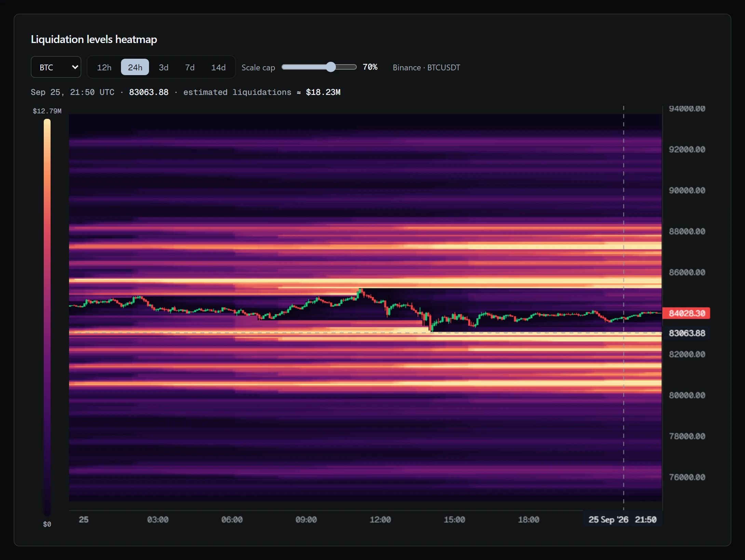Click the 15:00 time axis label
Image resolution: width=745 pixels, height=560 pixels.
[455, 519]
